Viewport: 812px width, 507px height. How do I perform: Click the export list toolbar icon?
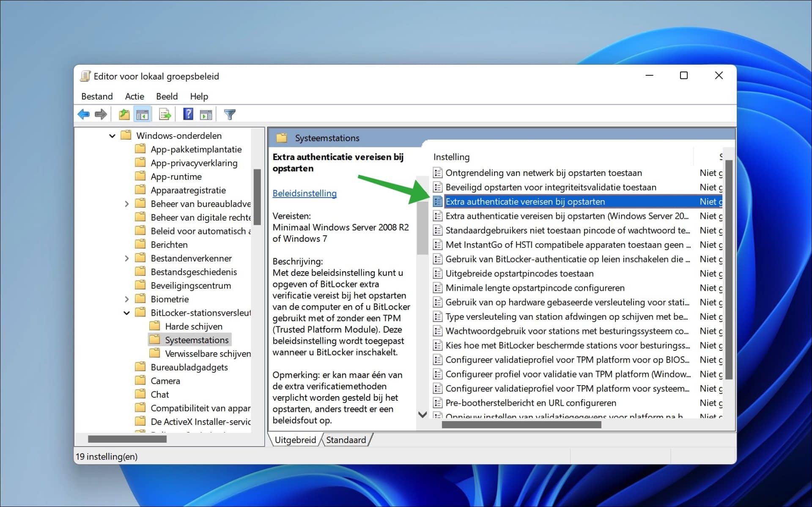point(165,114)
